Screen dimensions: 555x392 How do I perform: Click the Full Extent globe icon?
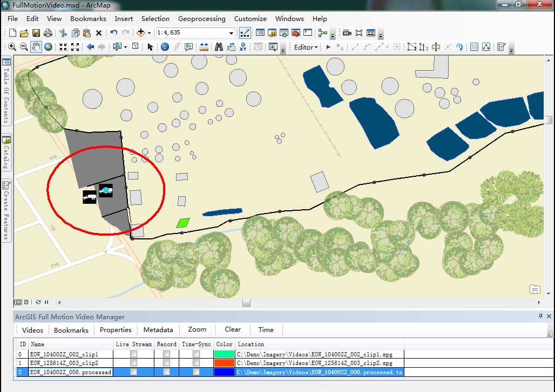pos(48,47)
